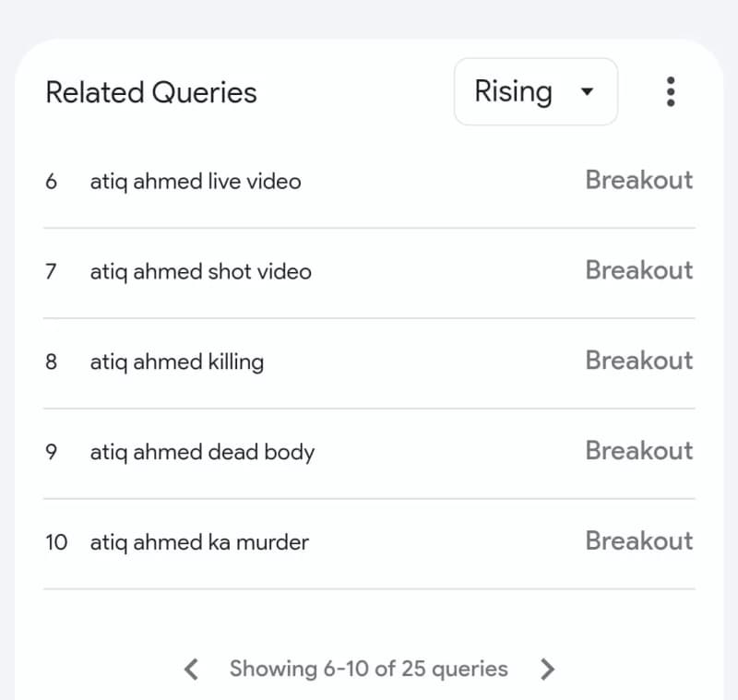
Task: Click the "Related Queries" heading
Action: (x=151, y=92)
